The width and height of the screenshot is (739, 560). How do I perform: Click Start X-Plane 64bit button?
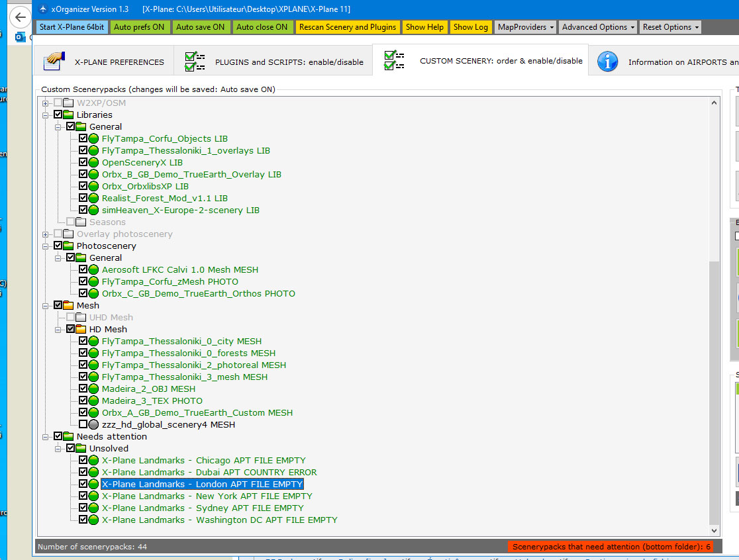click(72, 27)
